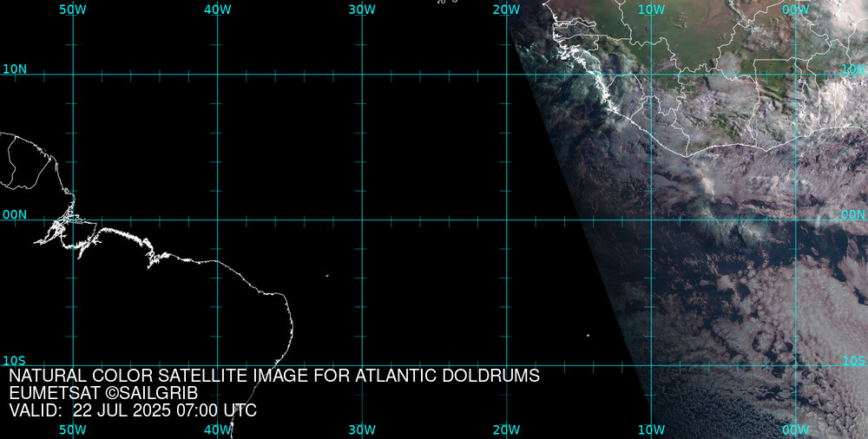Click the 10S latitude label on the left edge
Image resolution: width=868 pixels, height=439 pixels.
pyautogui.click(x=14, y=361)
